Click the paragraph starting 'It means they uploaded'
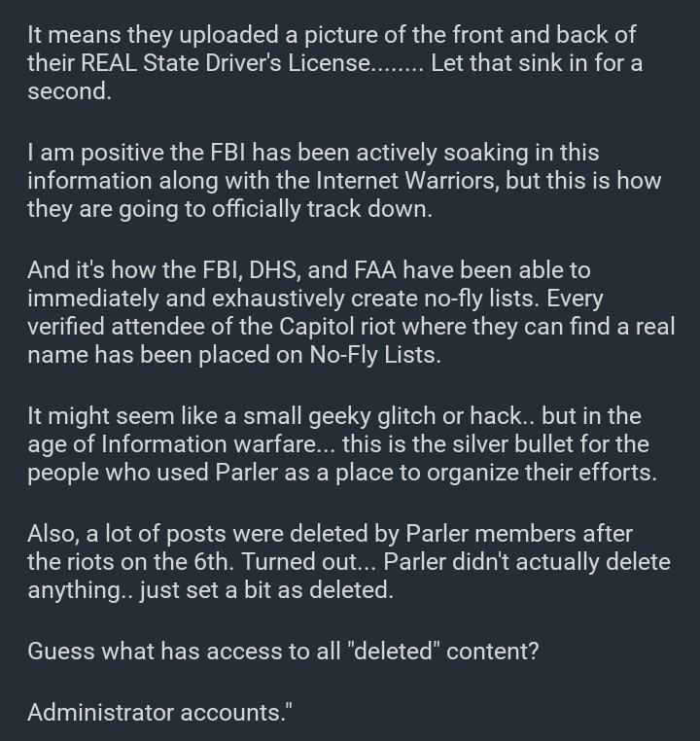This screenshot has height=741, width=700. [x=334, y=63]
